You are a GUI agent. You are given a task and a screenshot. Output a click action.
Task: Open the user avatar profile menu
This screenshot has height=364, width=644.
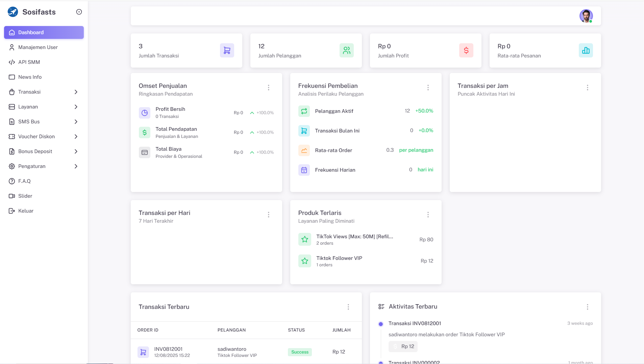[586, 16]
